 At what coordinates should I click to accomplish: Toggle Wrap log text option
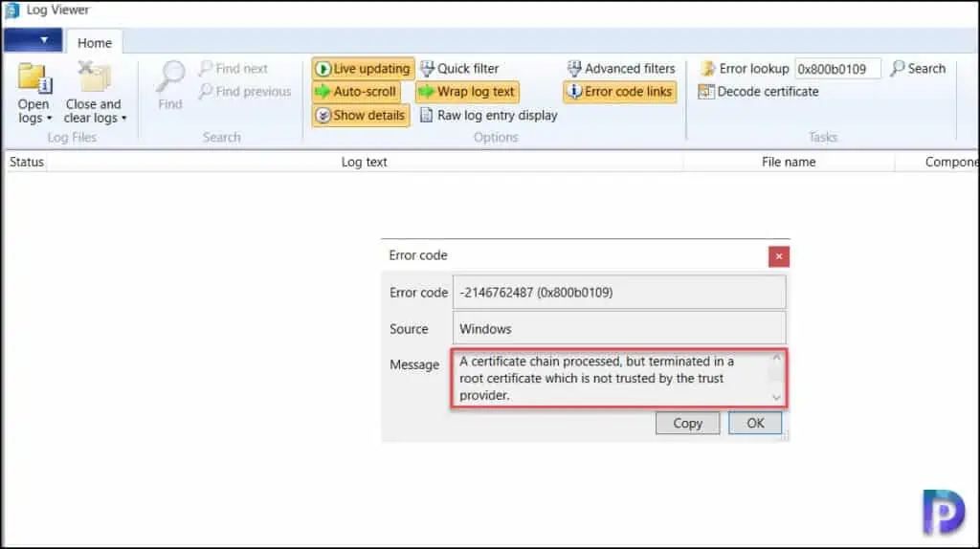pos(467,92)
